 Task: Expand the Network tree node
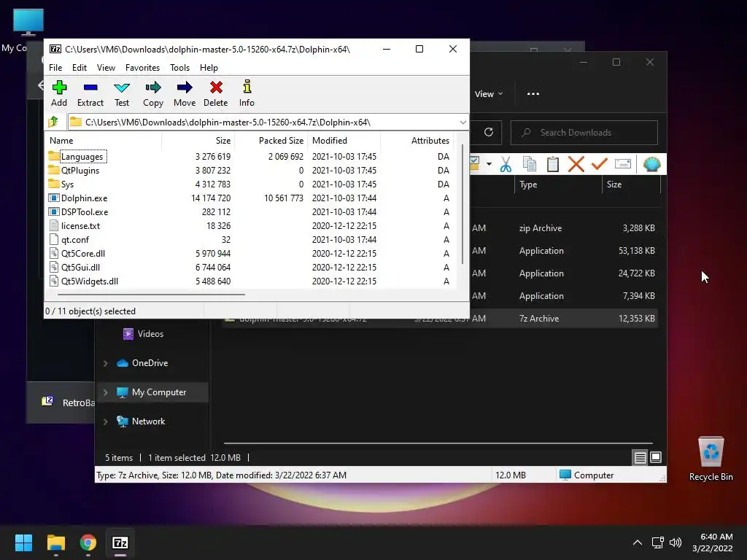[105, 421]
